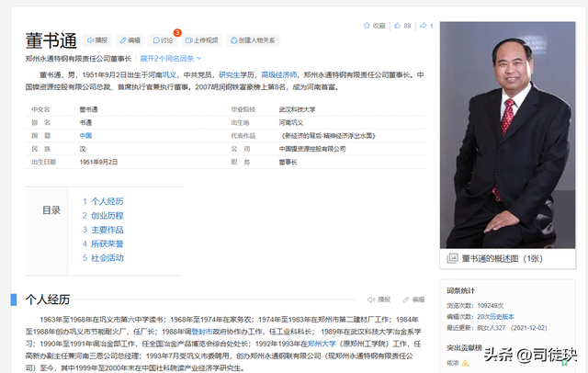
Task: Click the warning triangle icon under 突出贡献榜
Action: [x=465, y=363]
